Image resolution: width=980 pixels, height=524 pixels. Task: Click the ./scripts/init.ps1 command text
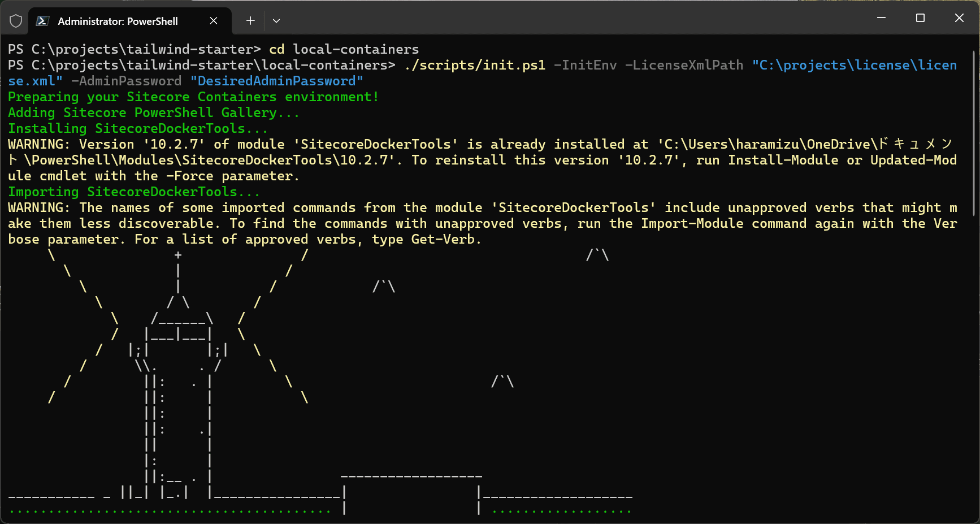475,65
